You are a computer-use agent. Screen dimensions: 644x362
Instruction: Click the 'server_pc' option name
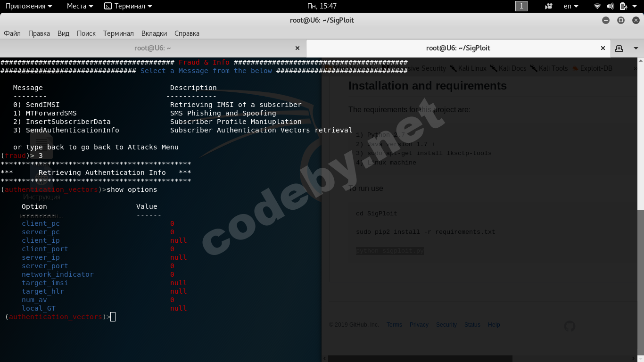[x=41, y=232]
